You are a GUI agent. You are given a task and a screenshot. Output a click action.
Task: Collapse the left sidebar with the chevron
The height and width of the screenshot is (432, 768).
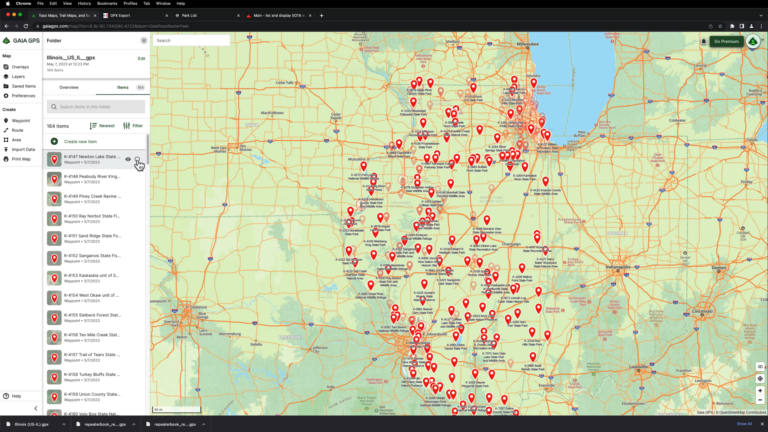[36, 408]
